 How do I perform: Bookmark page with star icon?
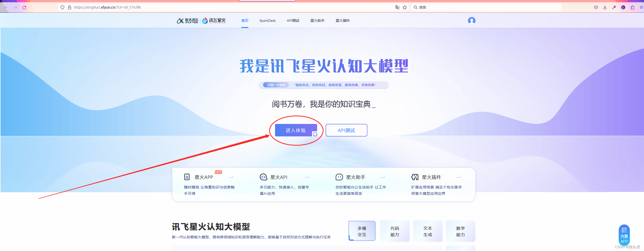tap(405, 7)
